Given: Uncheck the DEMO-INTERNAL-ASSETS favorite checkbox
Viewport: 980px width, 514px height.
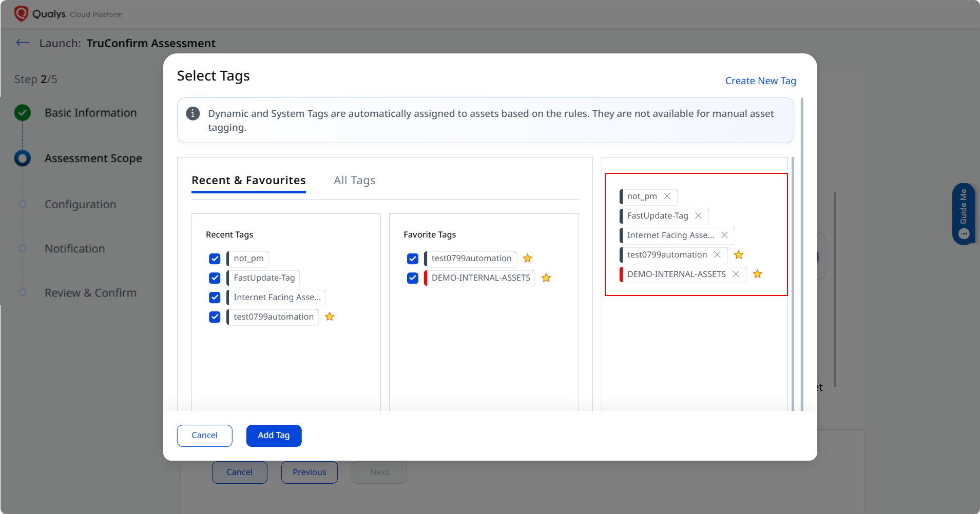Looking at the screenshot, I should point(412,278).
